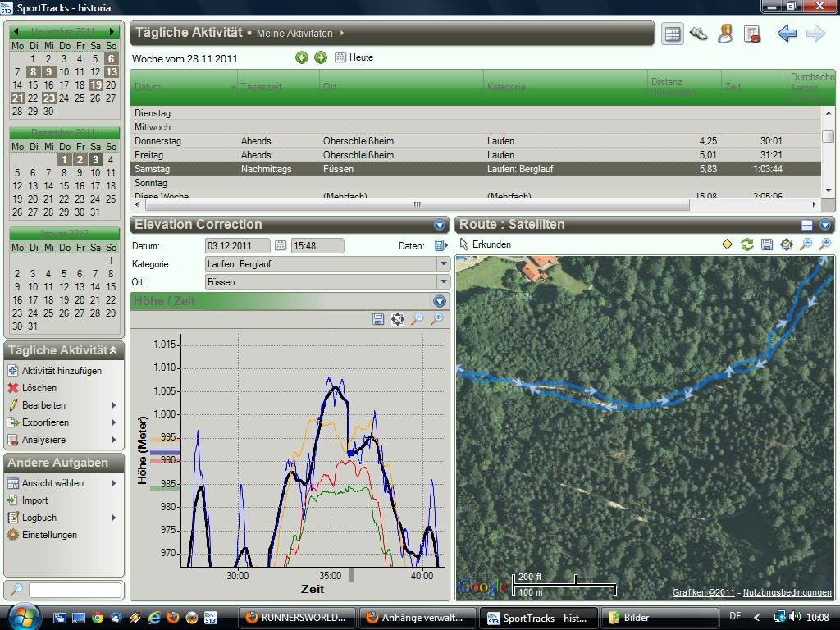Screen dimensions: 840x630
Task: Click the sidebar search input field
Action: pyautogui.click(x=75, y=590)
